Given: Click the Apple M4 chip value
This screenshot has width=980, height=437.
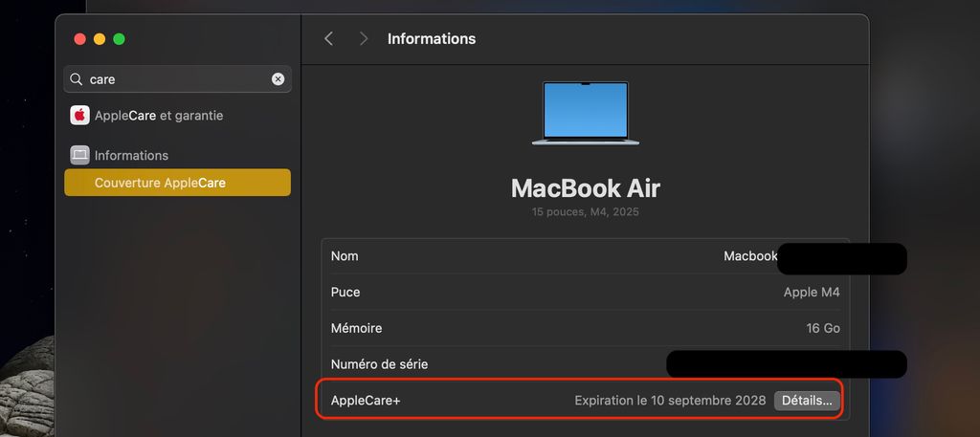Looking at the screenshot, I should pos(812,293).
